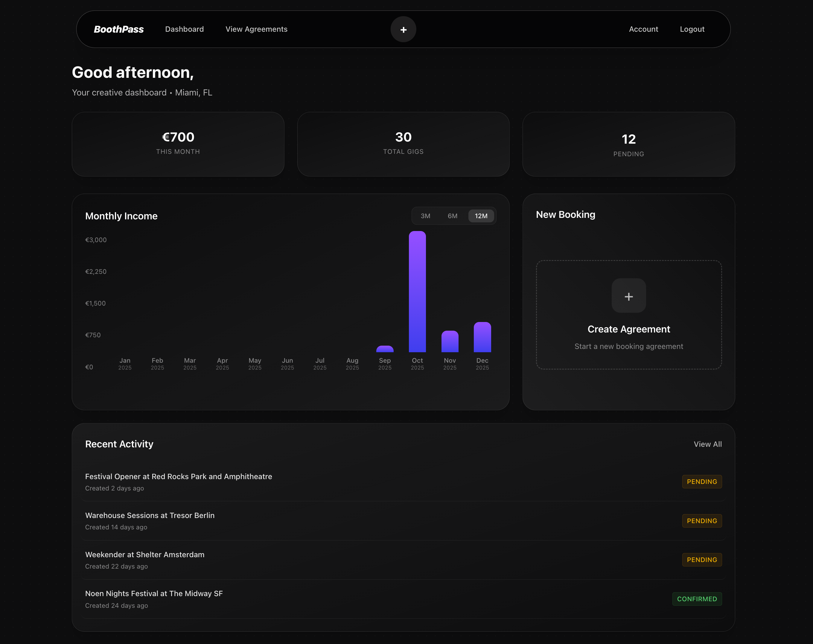Open the Dashboard nav item

(x=184, y=29)
